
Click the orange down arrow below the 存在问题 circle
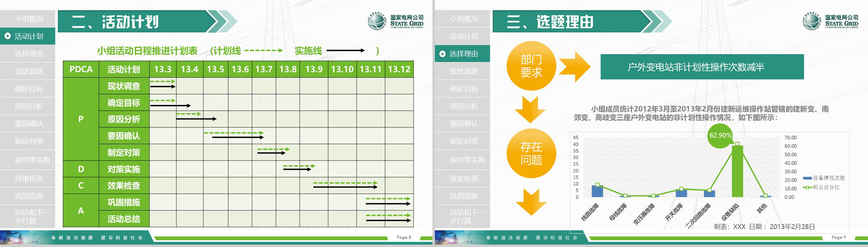click(x=531, y=202)
